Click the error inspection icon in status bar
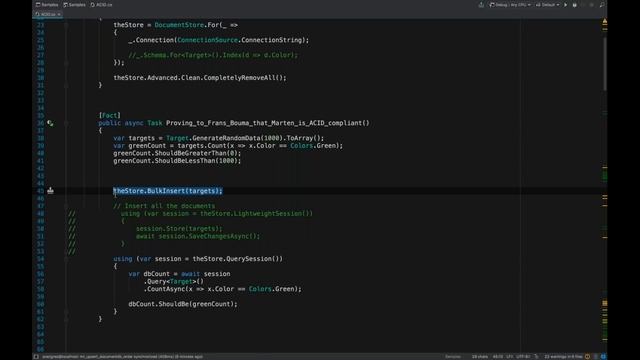Screen dimensions: 640x360 click(587, 357)
